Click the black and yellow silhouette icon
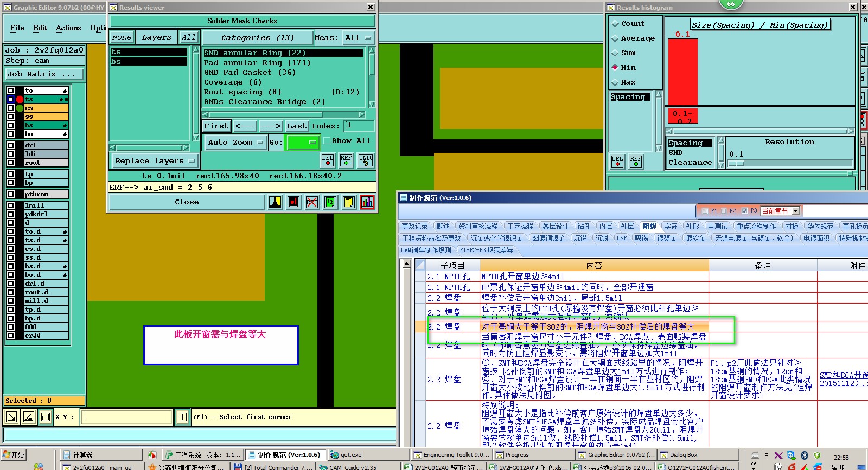This screenshot has height=470, width=868. (x=275, y=202)
